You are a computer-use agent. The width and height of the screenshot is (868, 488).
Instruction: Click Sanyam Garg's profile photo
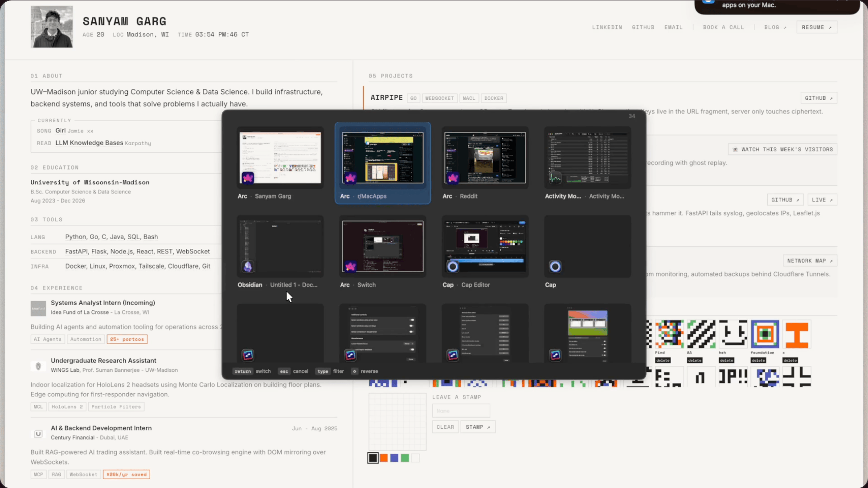(x=52, y=27)
